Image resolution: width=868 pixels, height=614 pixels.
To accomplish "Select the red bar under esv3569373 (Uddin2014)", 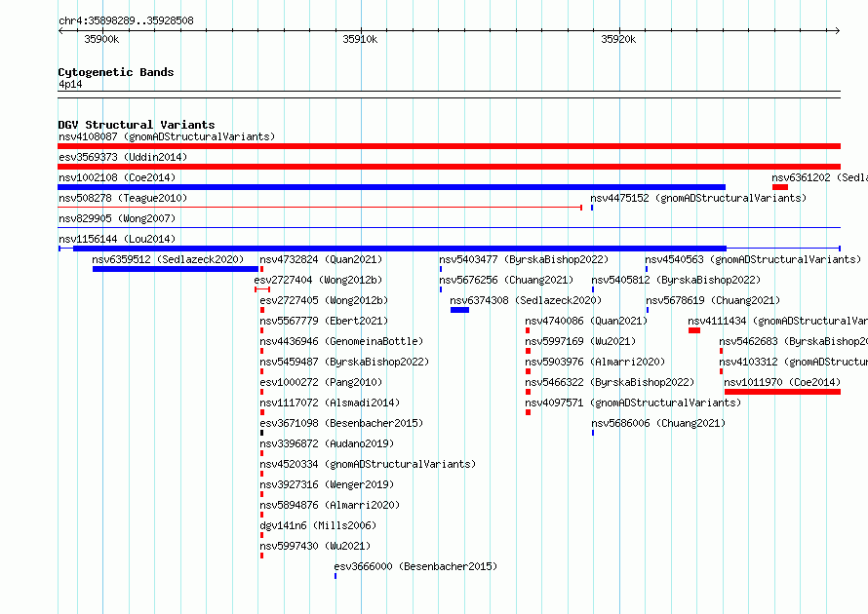I will click(x=449, y=167).
